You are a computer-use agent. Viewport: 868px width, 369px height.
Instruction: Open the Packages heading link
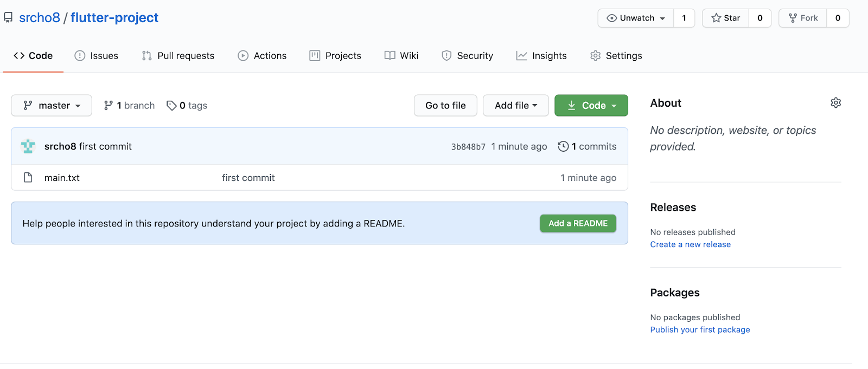[x=675, y=293]
